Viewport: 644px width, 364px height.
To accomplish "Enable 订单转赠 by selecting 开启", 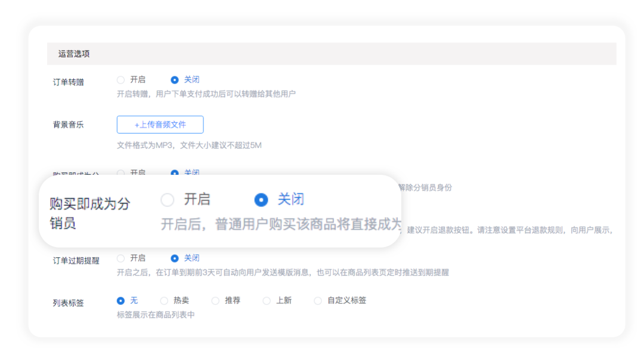I will coord(120,79).
